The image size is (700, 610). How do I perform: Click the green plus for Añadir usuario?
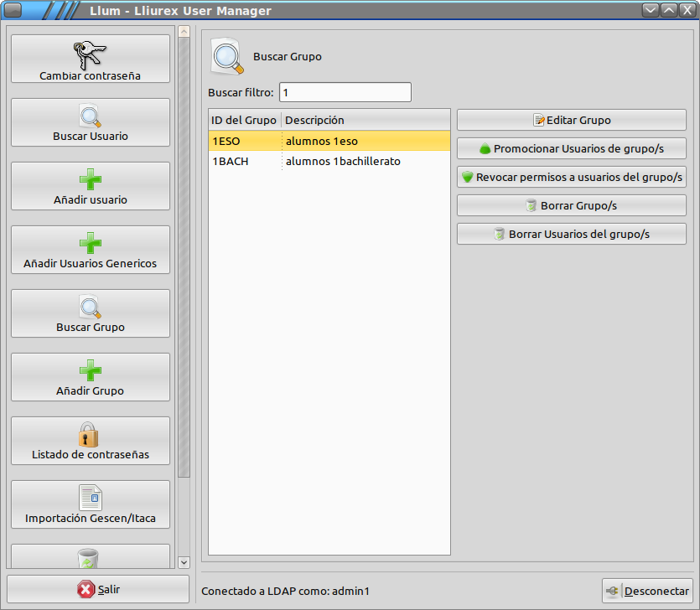(x=90, y=180)
